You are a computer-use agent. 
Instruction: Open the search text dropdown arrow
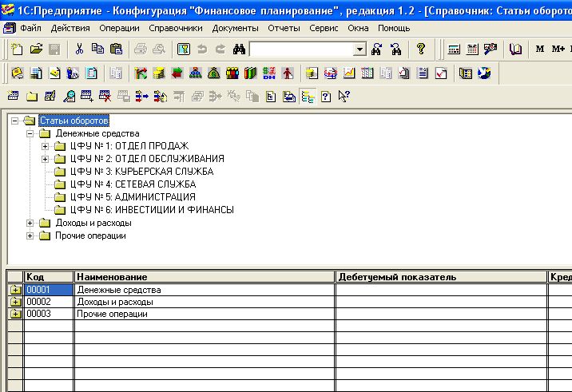[x=359, y=49]
